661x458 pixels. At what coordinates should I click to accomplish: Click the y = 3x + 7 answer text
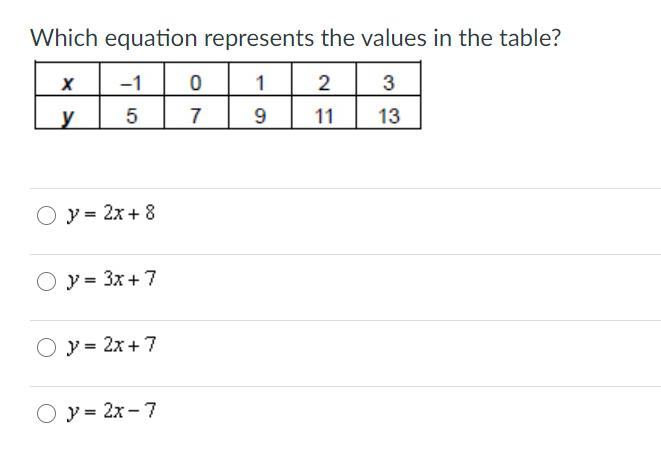click(111, 280)
